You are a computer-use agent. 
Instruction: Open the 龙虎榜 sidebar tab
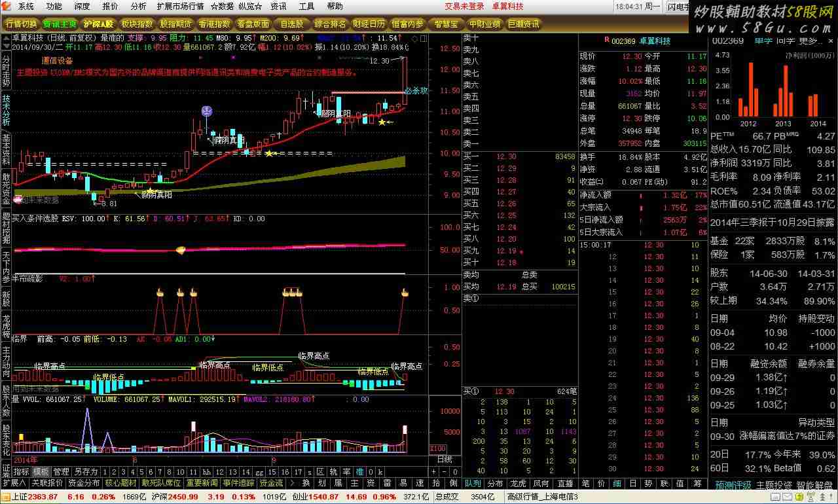(x=6, y=325)
